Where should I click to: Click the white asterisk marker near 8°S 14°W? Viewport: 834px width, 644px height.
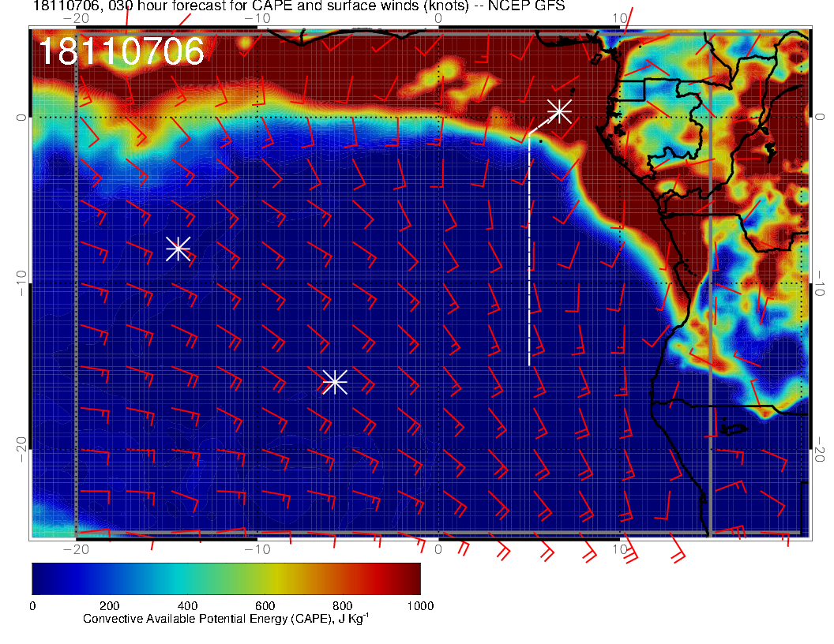click(x=178, y=248)
